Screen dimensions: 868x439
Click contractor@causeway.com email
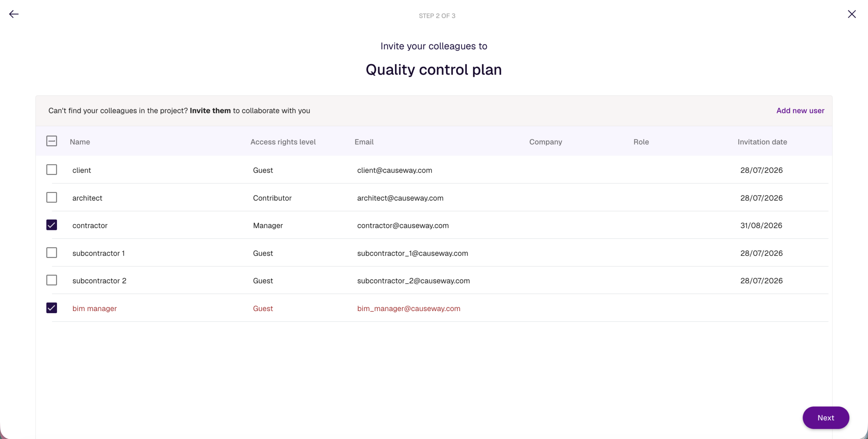(x=403, y=226)
